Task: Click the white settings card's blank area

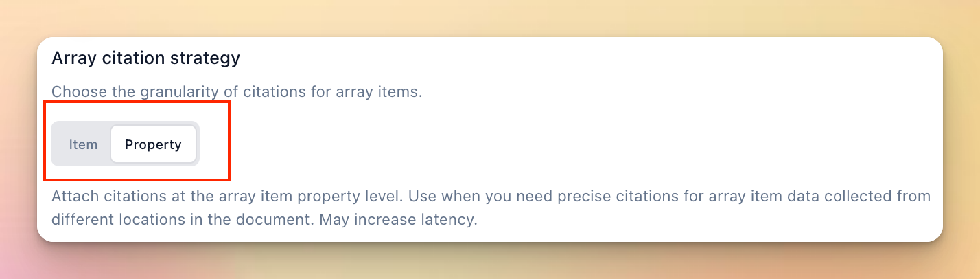Action: point(583,137)
